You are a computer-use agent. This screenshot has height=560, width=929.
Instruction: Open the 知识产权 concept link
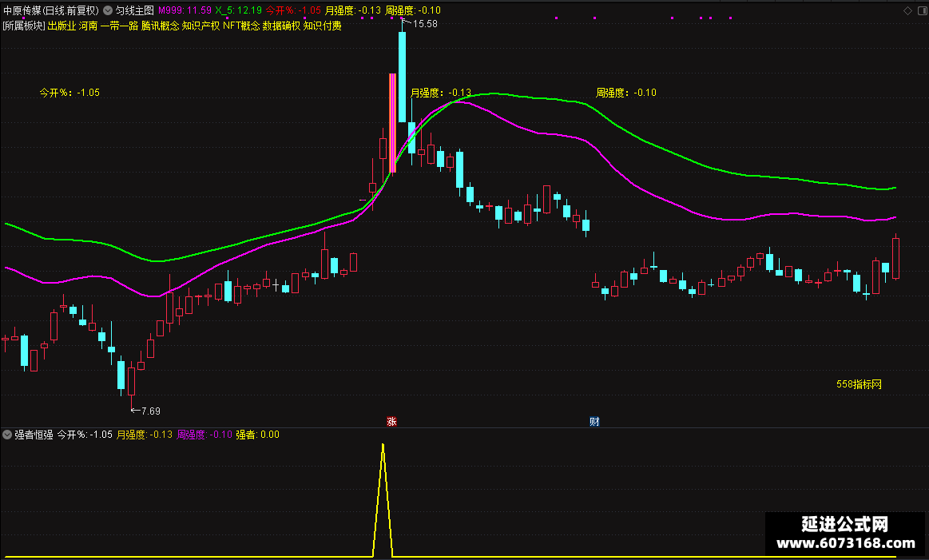(200, 26)
